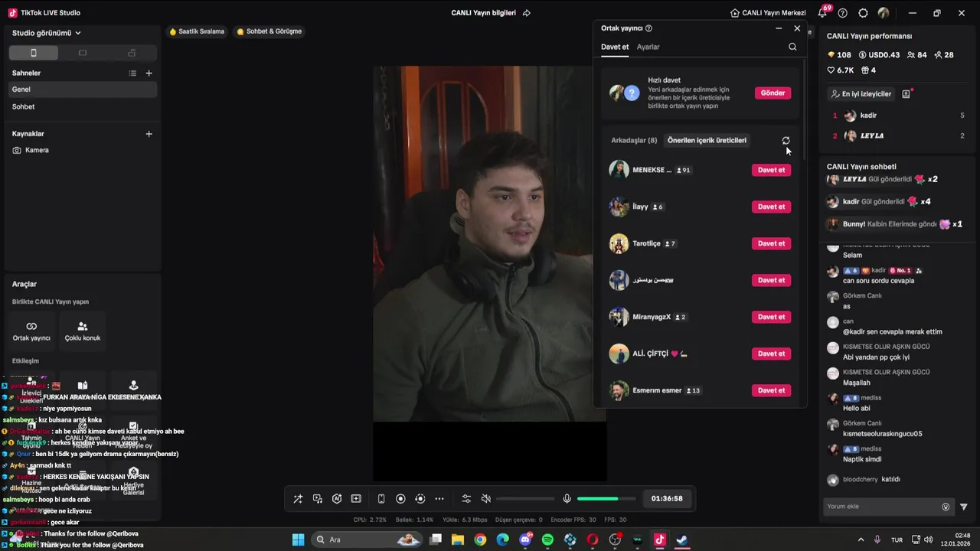Open the help question mark icon in the title bar

click(843, 13)
